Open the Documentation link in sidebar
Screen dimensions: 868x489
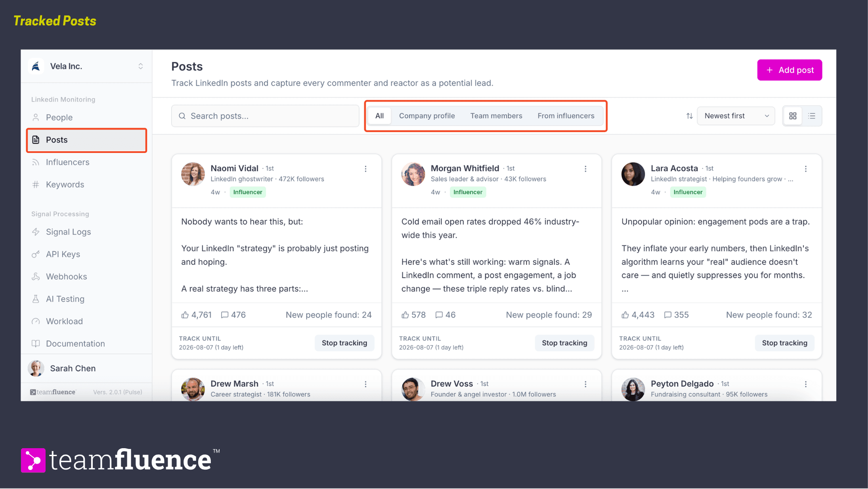(86, 344)
